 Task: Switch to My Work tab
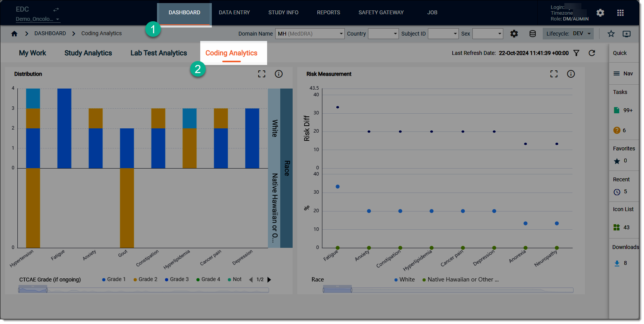[x=32, y=53]
